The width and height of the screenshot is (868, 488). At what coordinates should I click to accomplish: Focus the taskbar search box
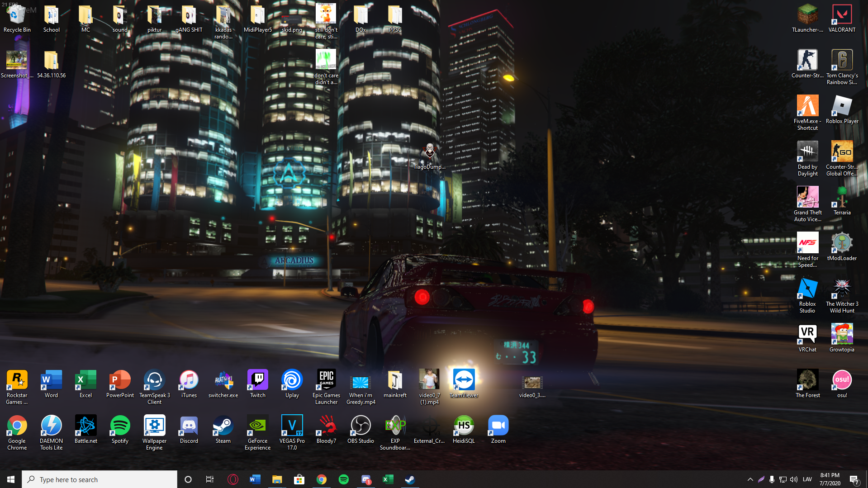(100, 479)
